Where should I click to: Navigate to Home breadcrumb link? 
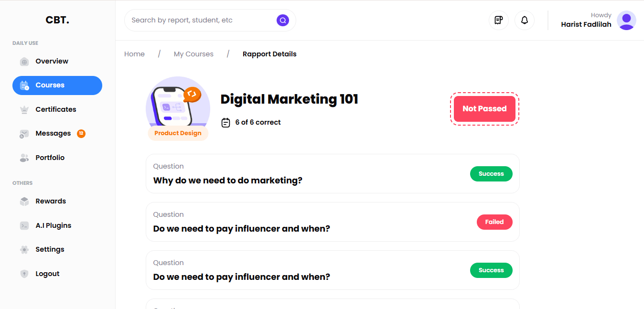(134, 54)
